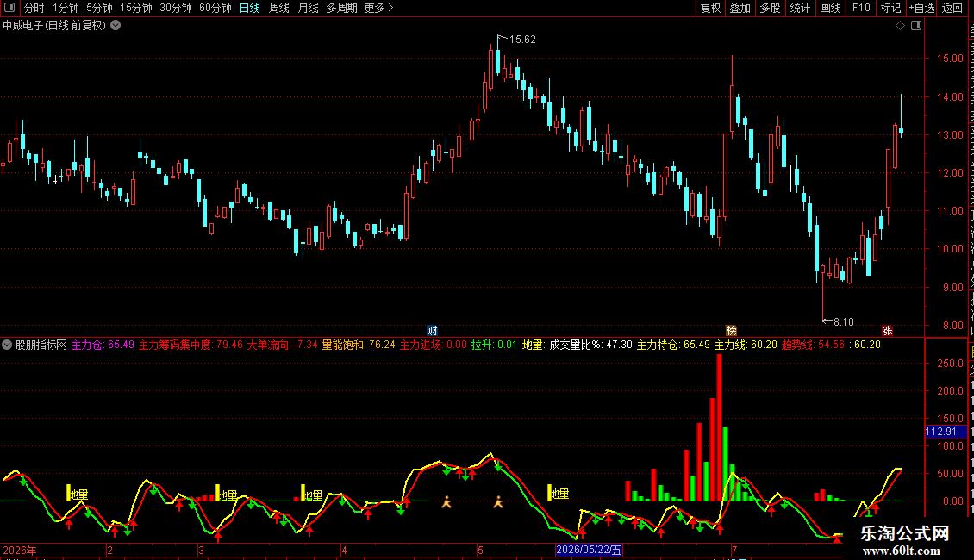Select the 5分钟 period
Image resolution: width=974 pixels, height=560 pixels.
(x=99, y=8)
